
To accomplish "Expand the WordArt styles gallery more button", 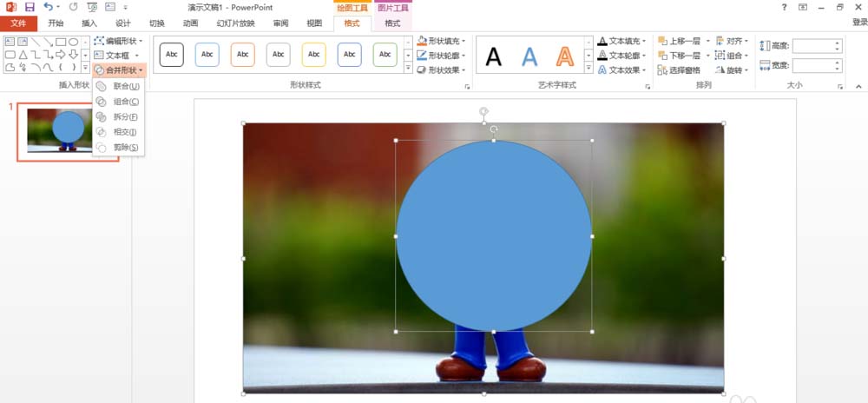I will tap(589, 68).
